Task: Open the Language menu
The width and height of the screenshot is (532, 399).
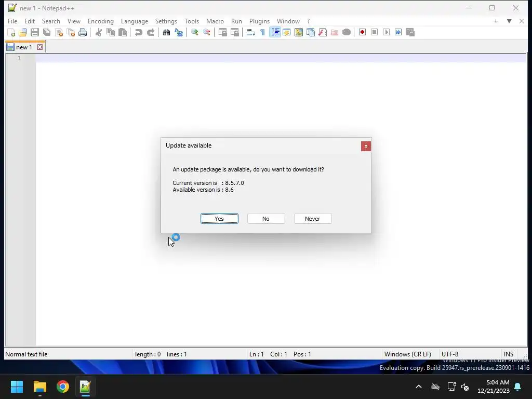Action: [135, 21]
